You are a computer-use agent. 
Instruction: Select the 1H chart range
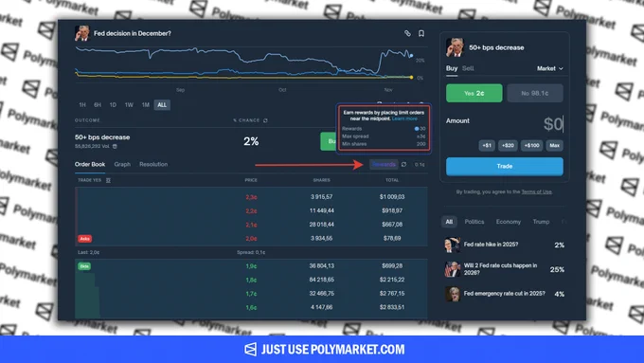click(82, 105)
